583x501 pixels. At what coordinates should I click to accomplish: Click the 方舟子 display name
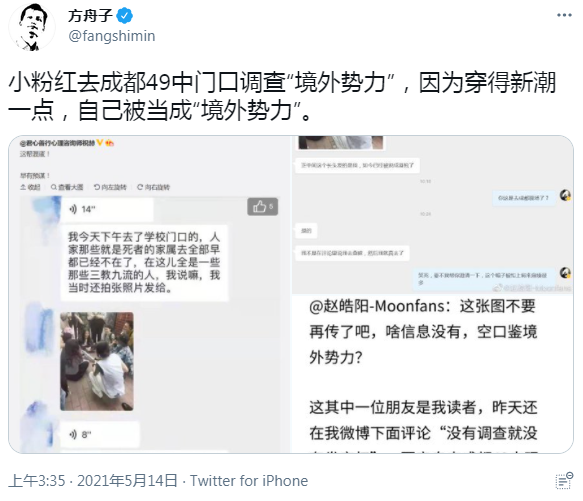(x=90, y=16)
